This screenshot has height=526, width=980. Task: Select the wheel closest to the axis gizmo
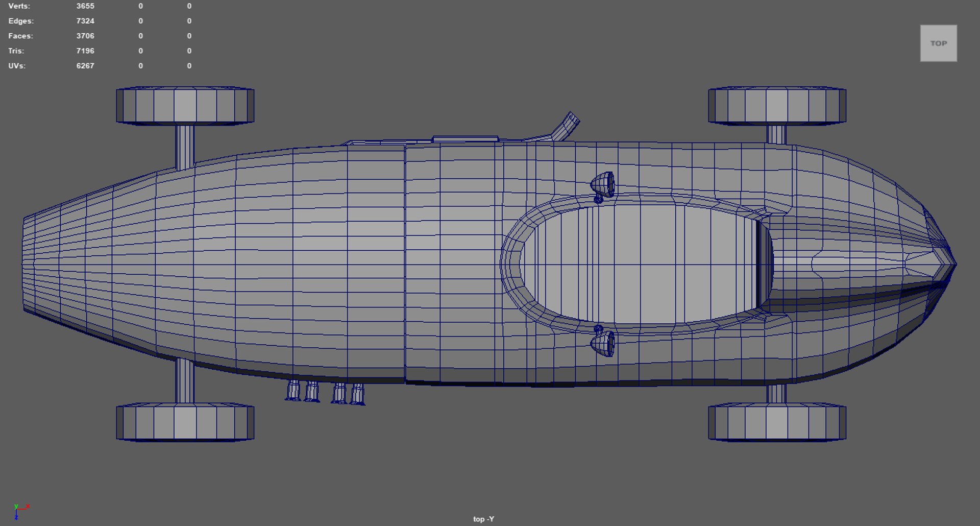click(185, 422)
